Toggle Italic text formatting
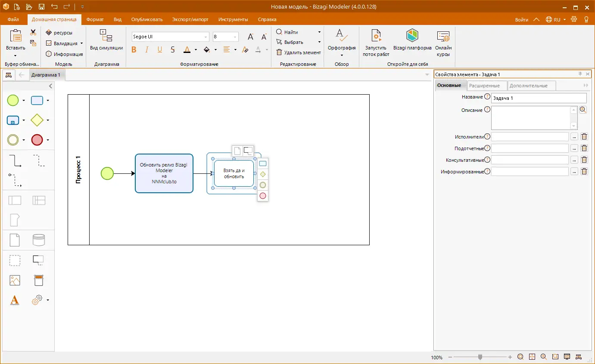This screenshot has width=595, height=364. coord(146,50)
